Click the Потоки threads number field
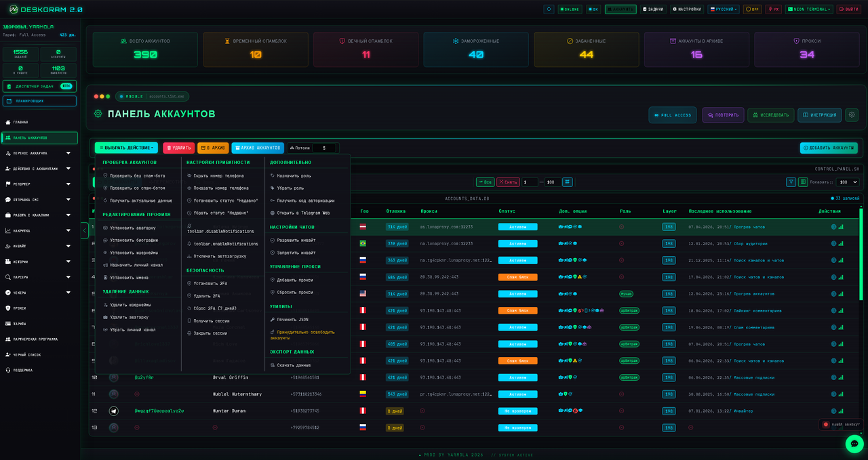868x460 pixels. [x=324, y=148]
